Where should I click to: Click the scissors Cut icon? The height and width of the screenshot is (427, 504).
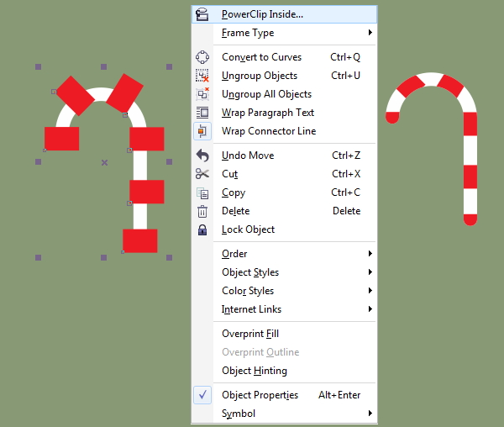tap(202, 174)
